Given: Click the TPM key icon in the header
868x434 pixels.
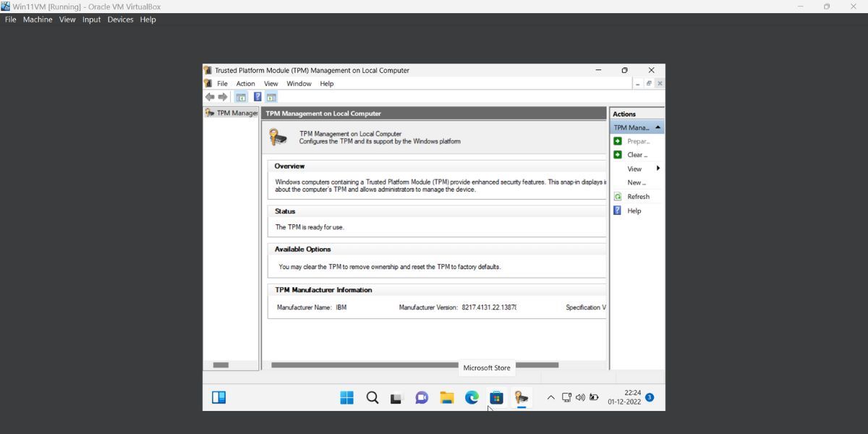Looking at the screenshot, I should [x=278, y=137].
